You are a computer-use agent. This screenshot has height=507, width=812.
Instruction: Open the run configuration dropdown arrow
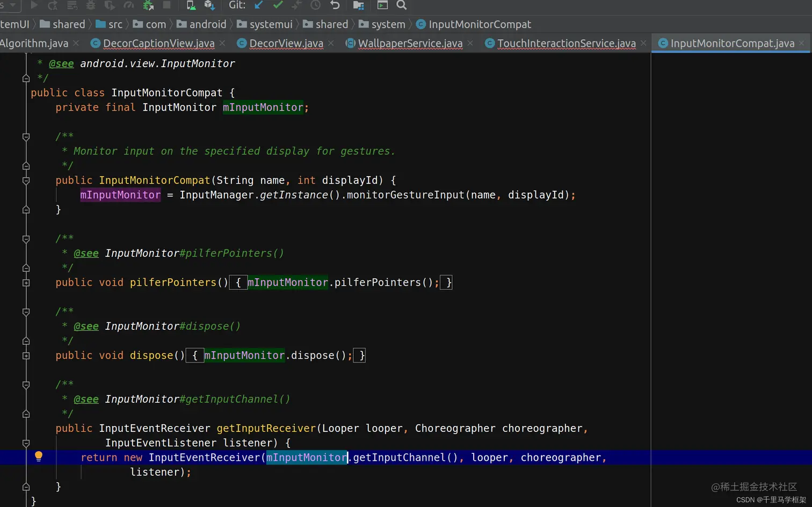click(x=13, y=5)
